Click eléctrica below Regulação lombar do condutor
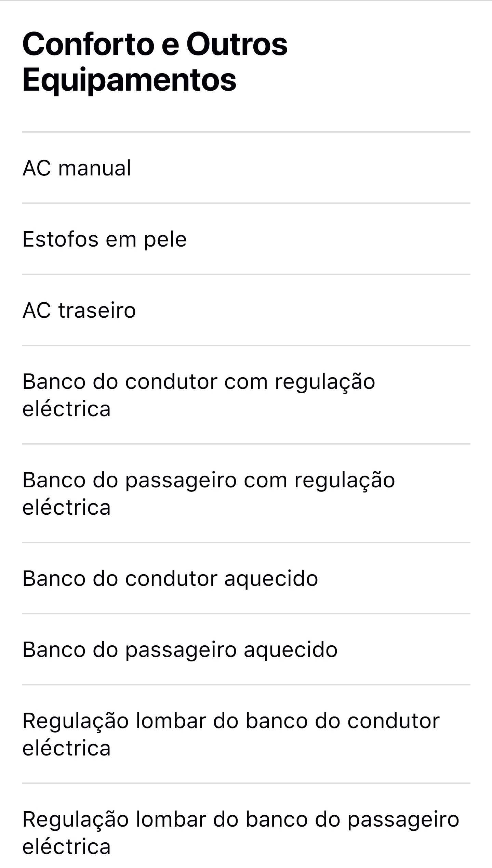 (67, 748)
